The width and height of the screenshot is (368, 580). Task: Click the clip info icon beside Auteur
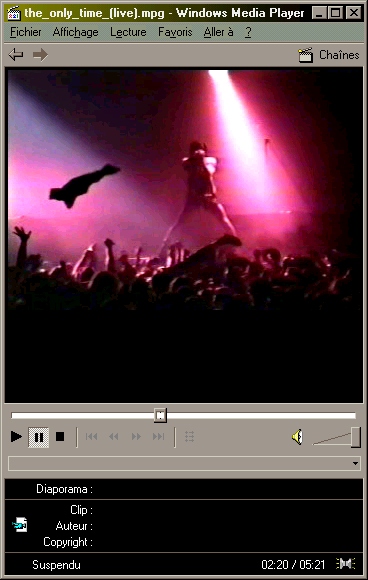click(20, 525)
